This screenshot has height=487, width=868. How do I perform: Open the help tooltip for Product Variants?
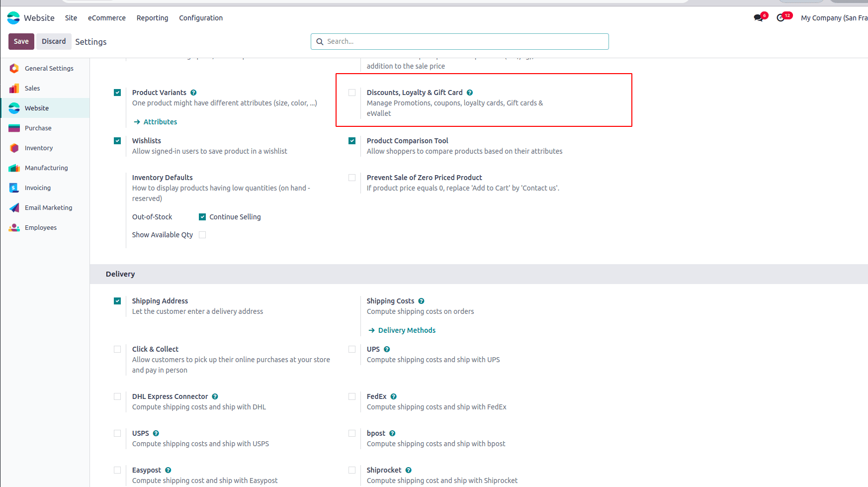click(193, 92)
